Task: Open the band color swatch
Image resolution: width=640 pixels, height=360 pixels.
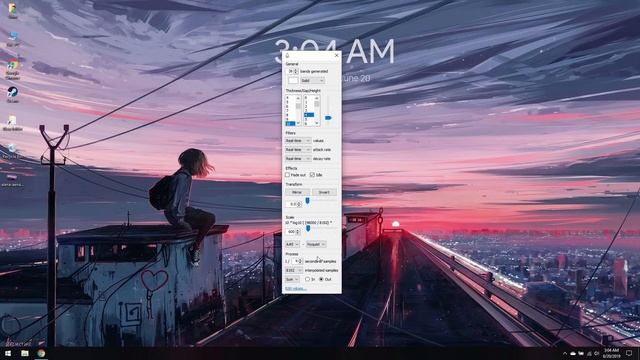Action: (x=293, y=80)
